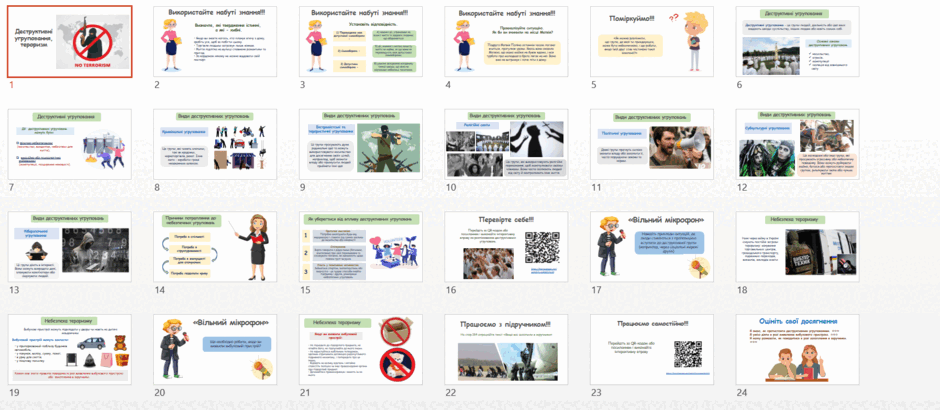940x410 pixels.
Task: Pick slide 12 about subcultural groups
Action: coord(797,144)
